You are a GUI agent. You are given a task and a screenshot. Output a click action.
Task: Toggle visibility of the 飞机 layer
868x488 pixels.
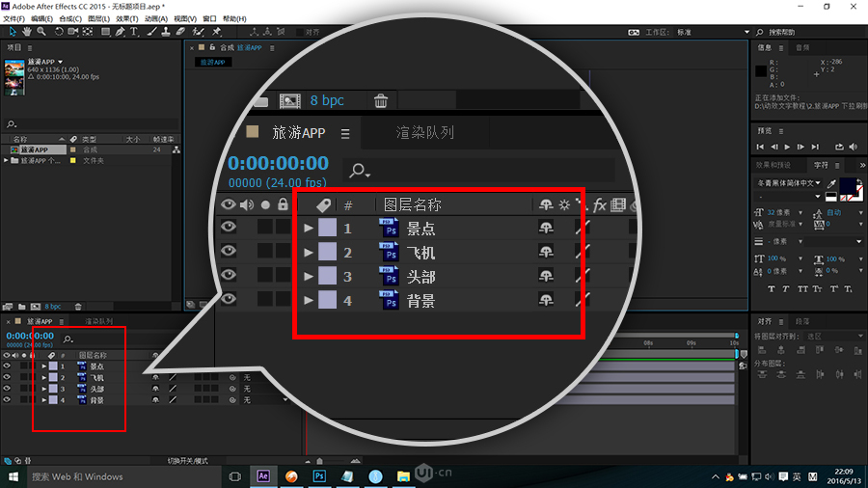7,377
